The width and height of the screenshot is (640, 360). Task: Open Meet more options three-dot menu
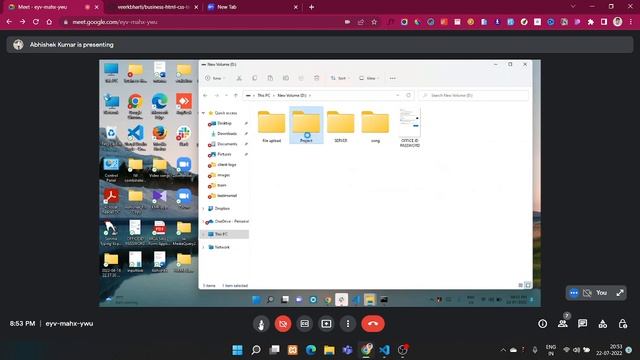(x=348, y=324)
